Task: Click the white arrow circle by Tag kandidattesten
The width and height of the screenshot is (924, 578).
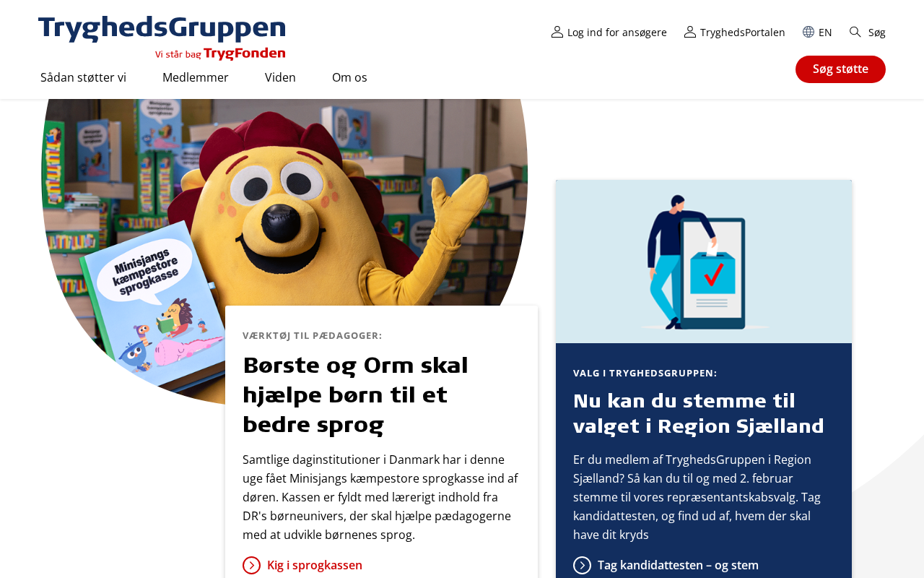Action: pyautogui.click(x=582, y=565)
